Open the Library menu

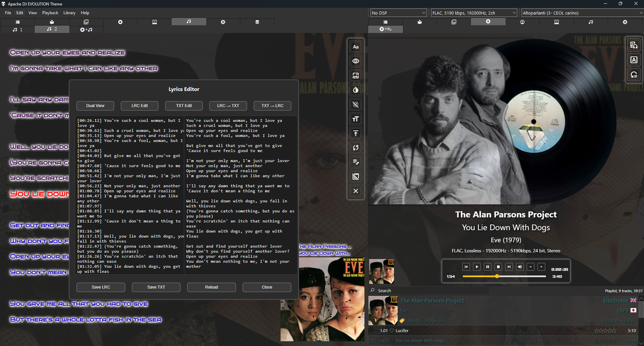pyautogui.click(x=69, y=13)
